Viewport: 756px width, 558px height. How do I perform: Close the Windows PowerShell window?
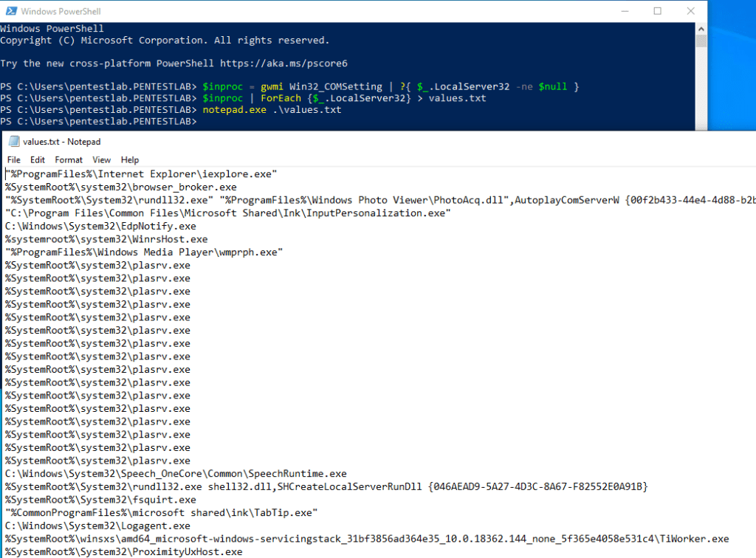(692, 11)
